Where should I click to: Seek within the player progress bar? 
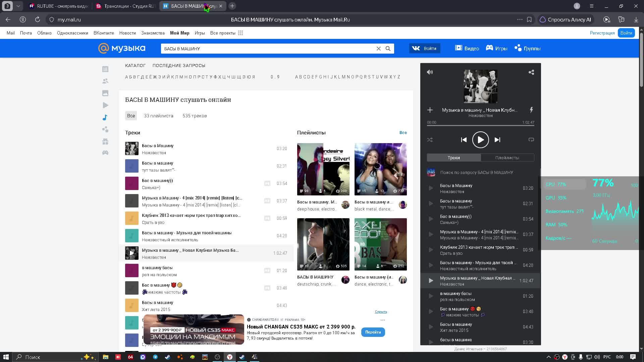click(481, 126)
